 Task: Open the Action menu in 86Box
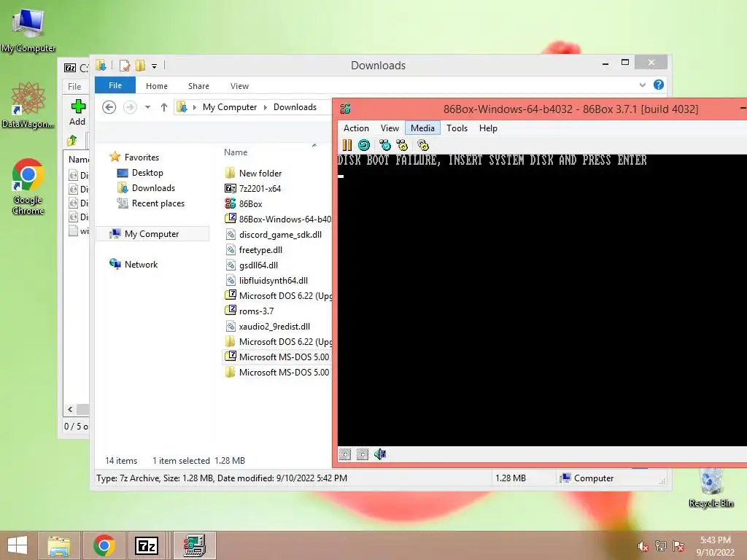tap(356, 128)
